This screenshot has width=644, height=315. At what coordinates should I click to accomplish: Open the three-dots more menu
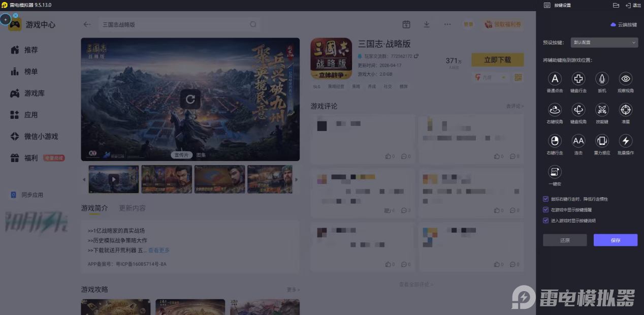[447, 24]
